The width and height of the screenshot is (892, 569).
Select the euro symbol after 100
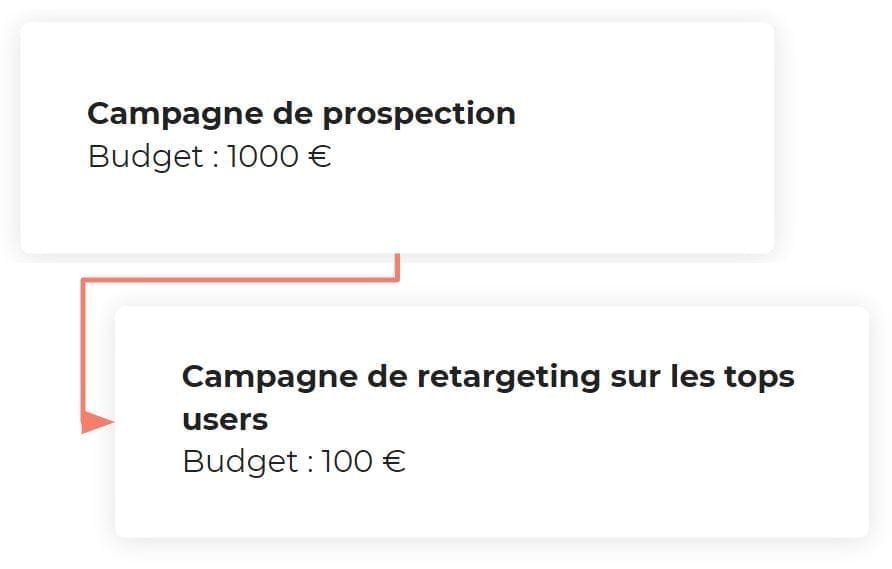[394, 461]
